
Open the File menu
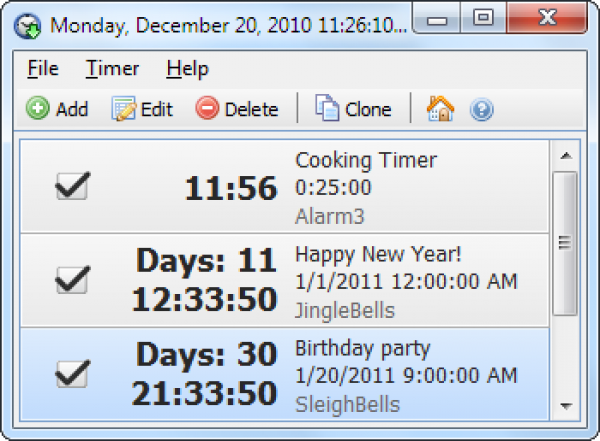pyautogui.click(x=43, y=69)
